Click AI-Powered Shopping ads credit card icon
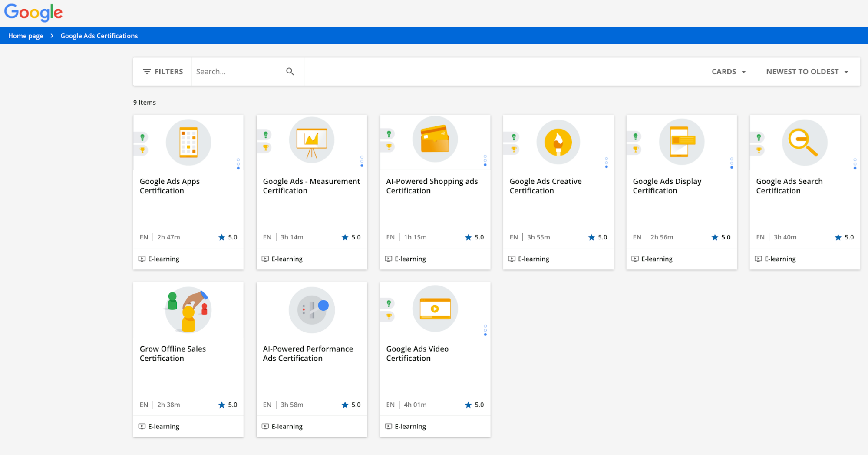Screen dimensions: 868x455 pos(435,139)
